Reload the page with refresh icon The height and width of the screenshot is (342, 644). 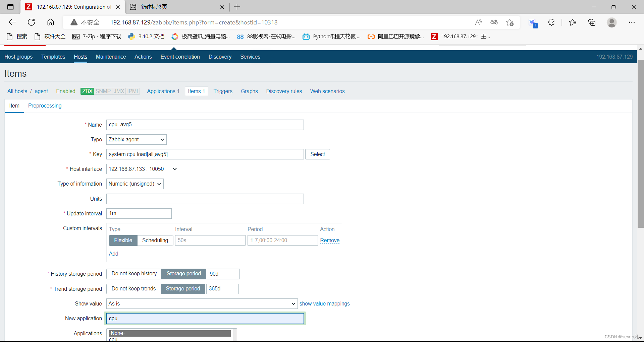[32, 22]
